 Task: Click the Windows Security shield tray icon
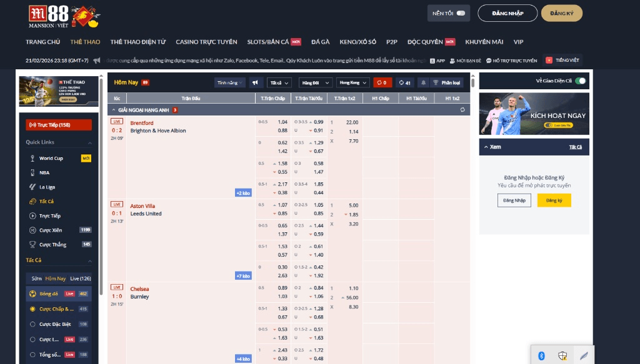click(x=562, y=356)
